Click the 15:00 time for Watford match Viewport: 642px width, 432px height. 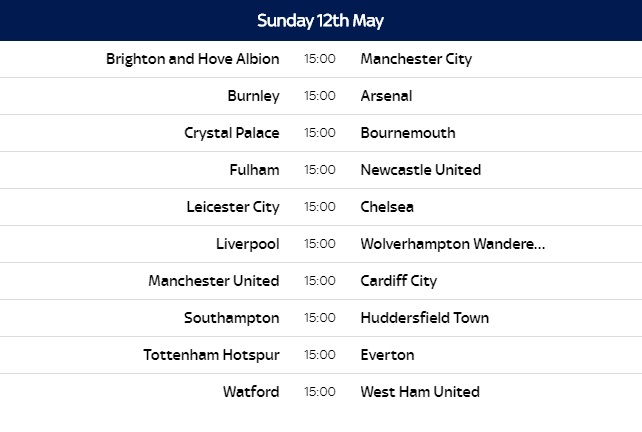320,392
